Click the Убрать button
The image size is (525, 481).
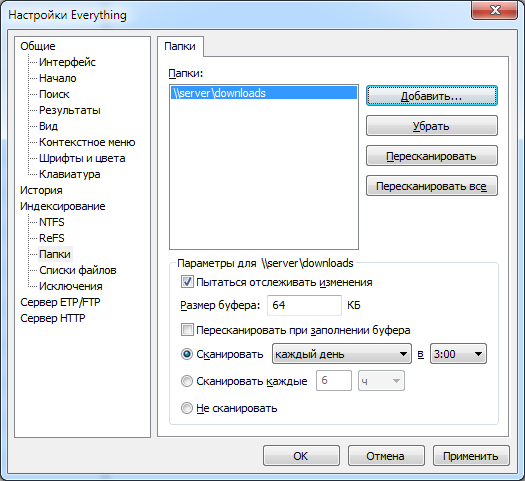(x=432, y=126)
